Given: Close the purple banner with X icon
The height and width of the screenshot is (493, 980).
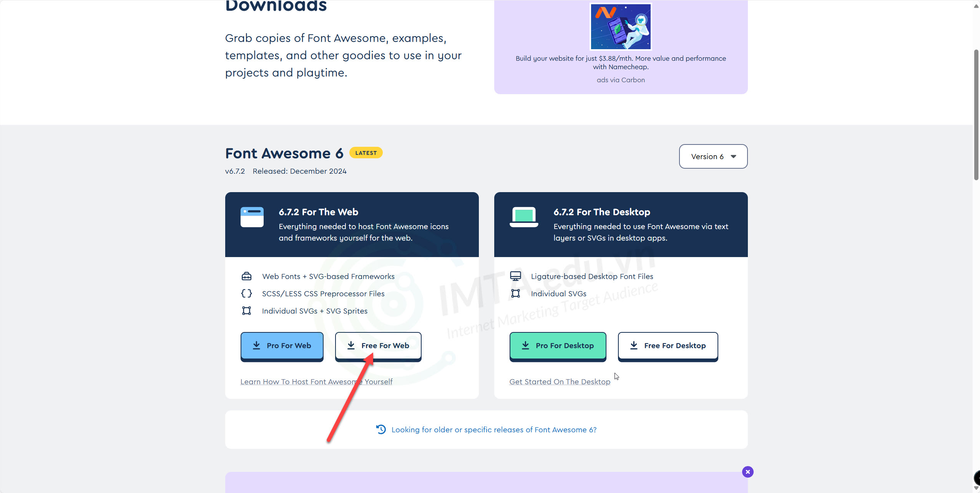Looking at the screenshot, I should pyautogui.click(x=747, y=472).
